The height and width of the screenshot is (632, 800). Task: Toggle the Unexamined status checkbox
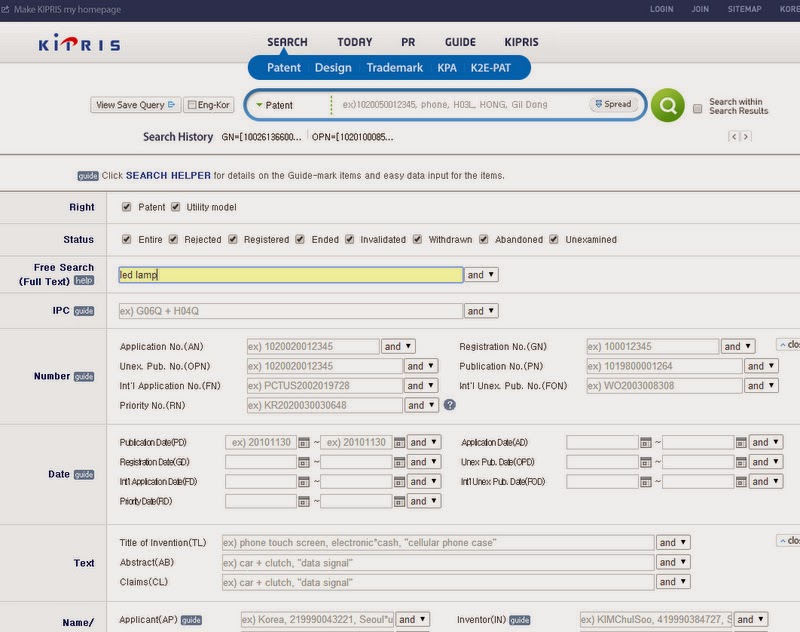[x=554, y=239]
